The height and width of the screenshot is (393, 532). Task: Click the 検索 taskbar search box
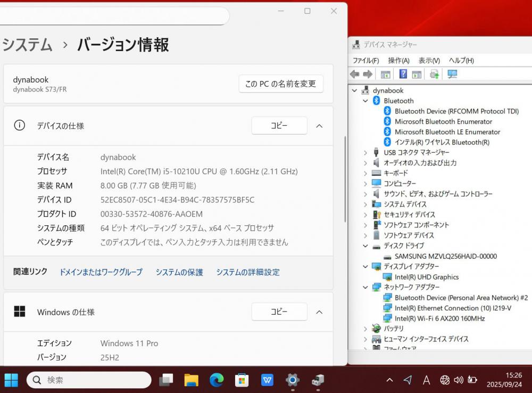tap(89, 380)
